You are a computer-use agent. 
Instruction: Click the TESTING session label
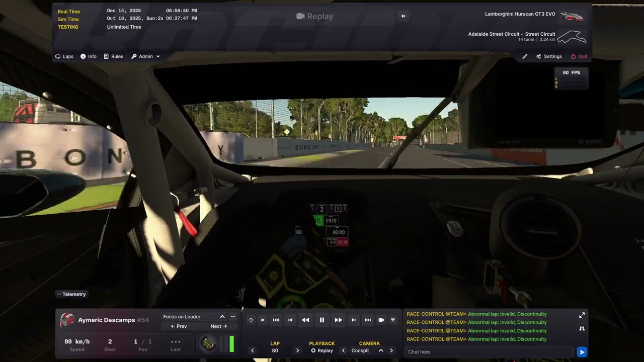coord(68,27)
